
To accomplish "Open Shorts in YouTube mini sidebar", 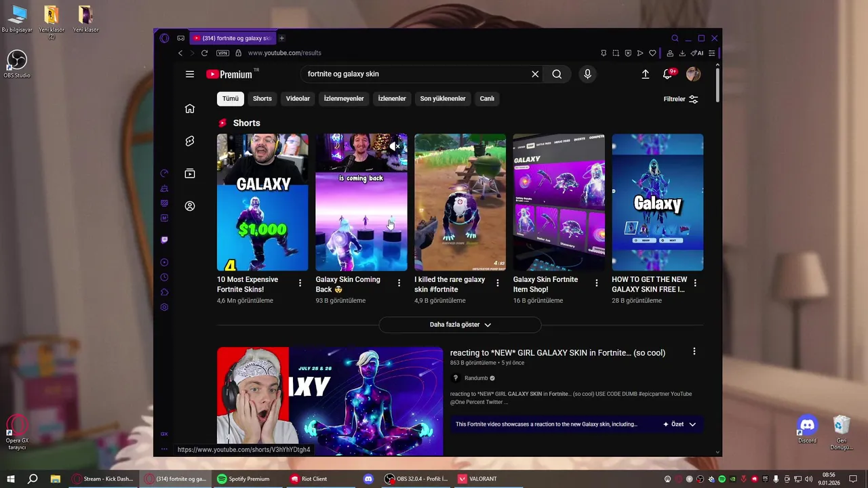I will [190, 141].
